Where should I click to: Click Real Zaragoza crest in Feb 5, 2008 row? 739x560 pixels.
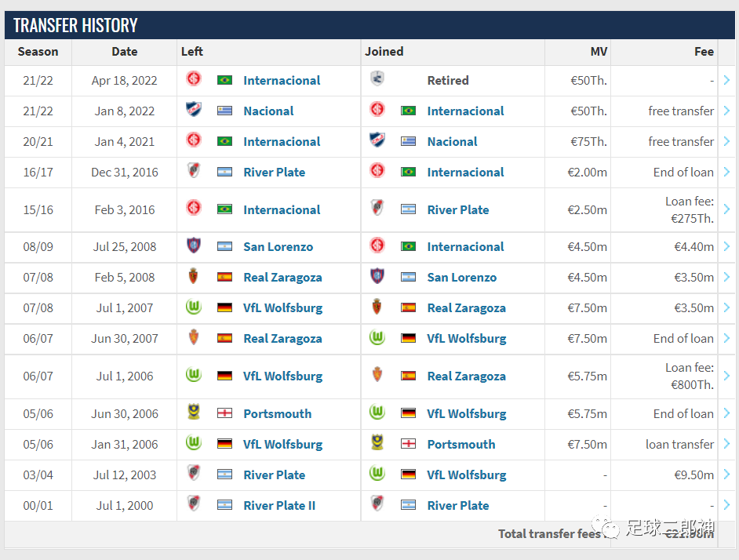[193, 276]
